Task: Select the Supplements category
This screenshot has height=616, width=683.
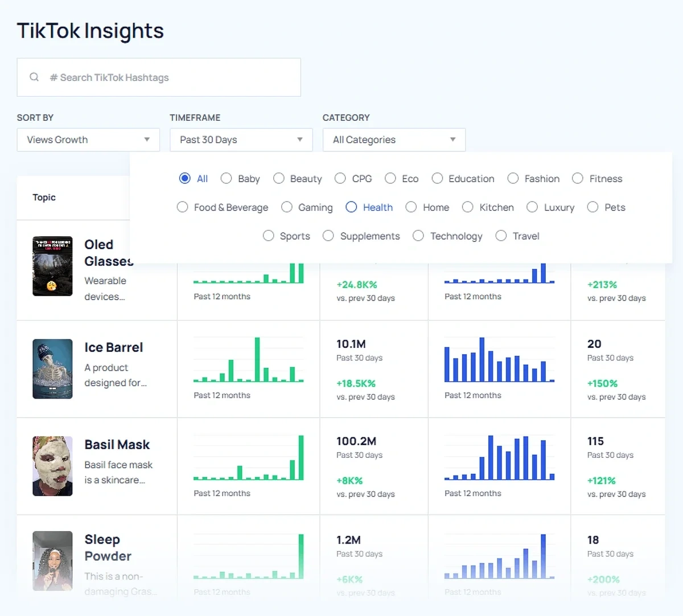Action: point(328,236)
